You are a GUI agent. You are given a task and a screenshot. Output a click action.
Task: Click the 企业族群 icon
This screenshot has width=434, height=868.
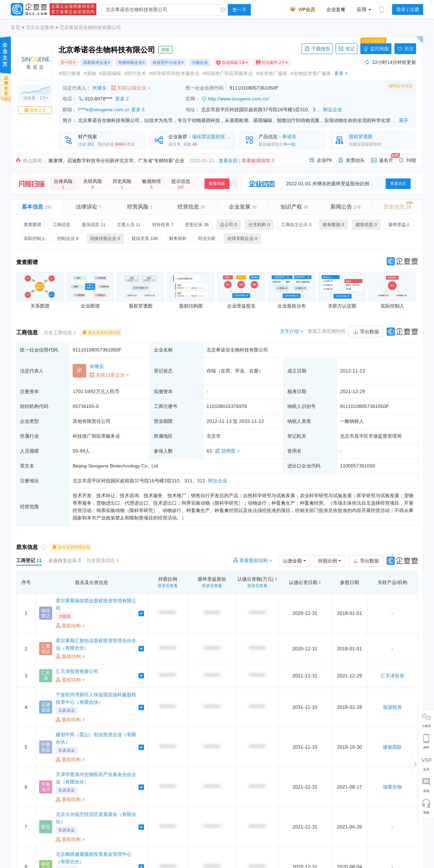tap(159, 140)
